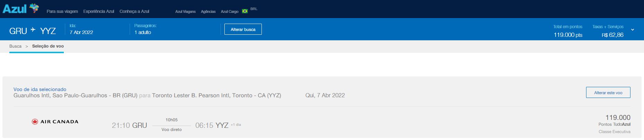Screen dimensions: 644x140
Task: Open the Para sua viagem menu
Action: tap(62, 11)
